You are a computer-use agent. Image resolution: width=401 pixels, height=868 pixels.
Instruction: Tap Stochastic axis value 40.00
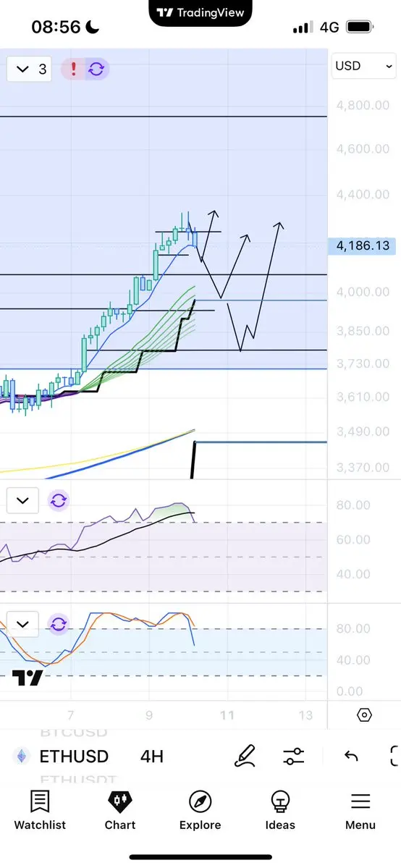click(x=353, y=660)
